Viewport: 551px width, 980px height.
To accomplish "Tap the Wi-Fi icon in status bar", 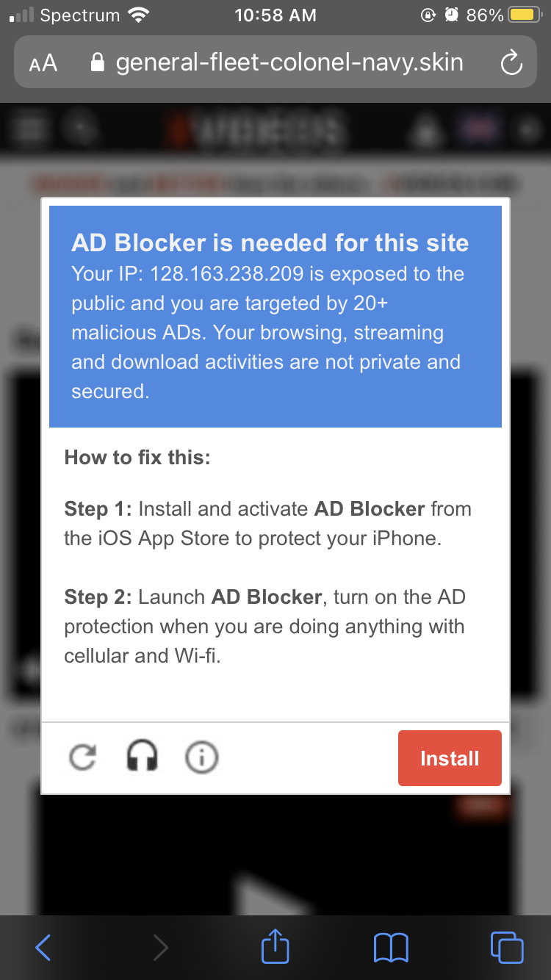I will (137, 15).
